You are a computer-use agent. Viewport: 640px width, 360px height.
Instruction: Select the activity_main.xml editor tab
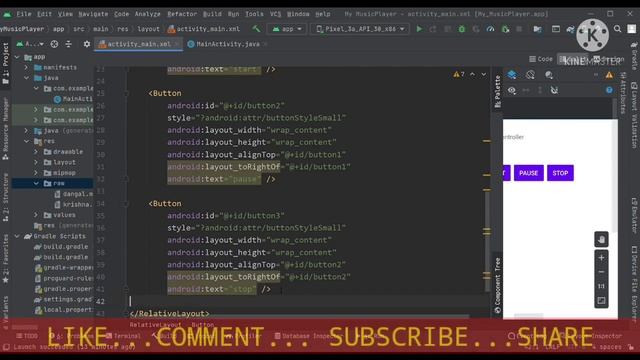(139, 44)
